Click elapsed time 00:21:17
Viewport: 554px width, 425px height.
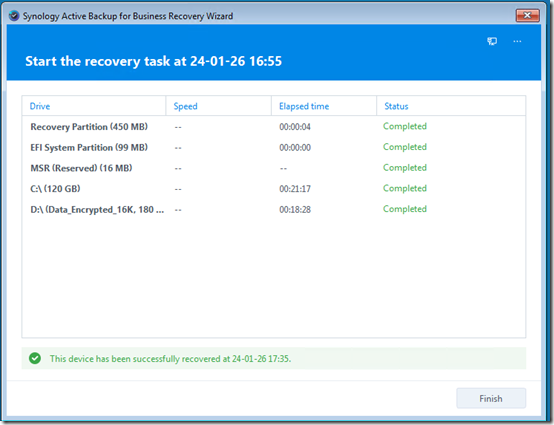(295, 189)
